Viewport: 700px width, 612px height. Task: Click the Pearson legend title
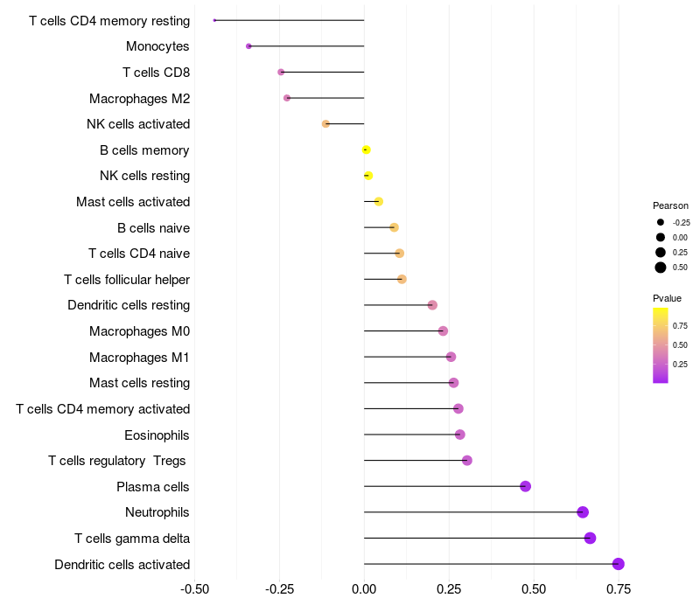point(670,205)
